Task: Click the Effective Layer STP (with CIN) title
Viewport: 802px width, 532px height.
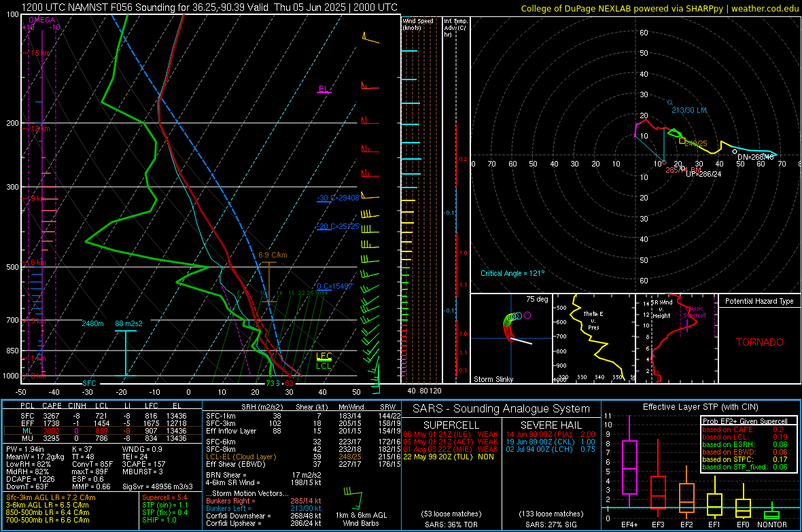Action: [x=700, y=407]
